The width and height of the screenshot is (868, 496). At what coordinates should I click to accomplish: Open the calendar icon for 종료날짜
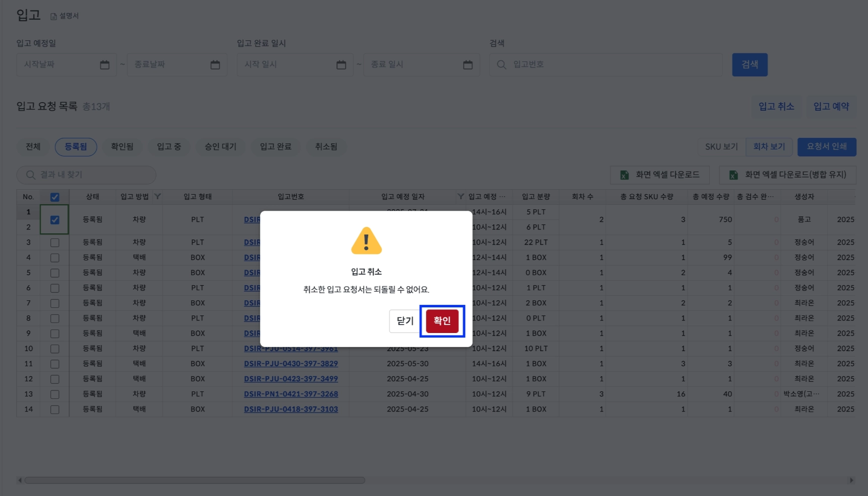click(215, 65)
